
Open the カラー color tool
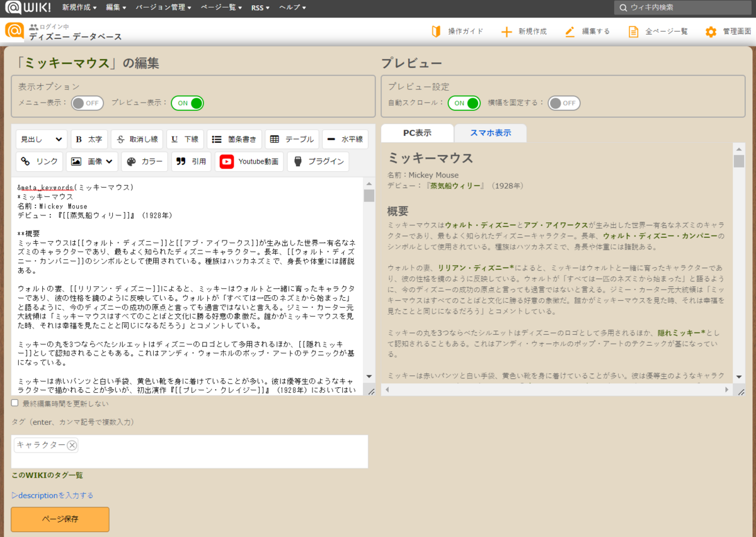point(144,162)
